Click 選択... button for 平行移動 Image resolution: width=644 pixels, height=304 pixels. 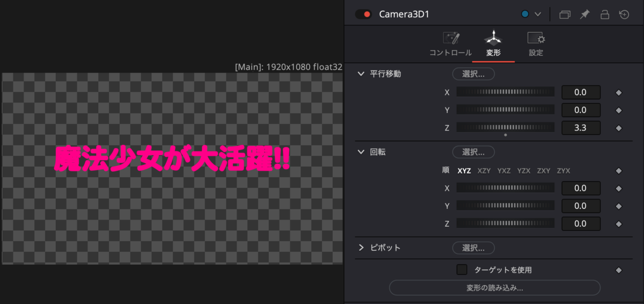473,74
